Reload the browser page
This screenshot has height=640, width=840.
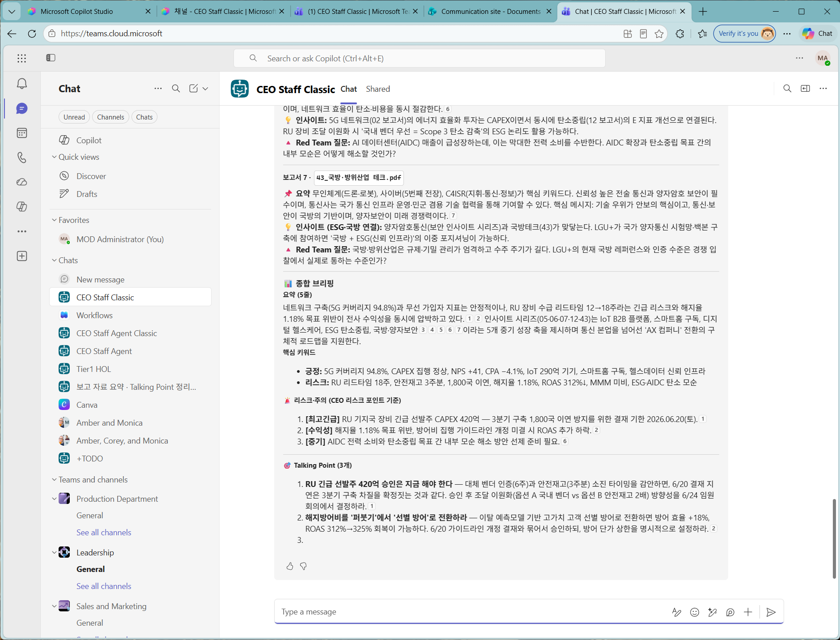(x=32, y=34)
